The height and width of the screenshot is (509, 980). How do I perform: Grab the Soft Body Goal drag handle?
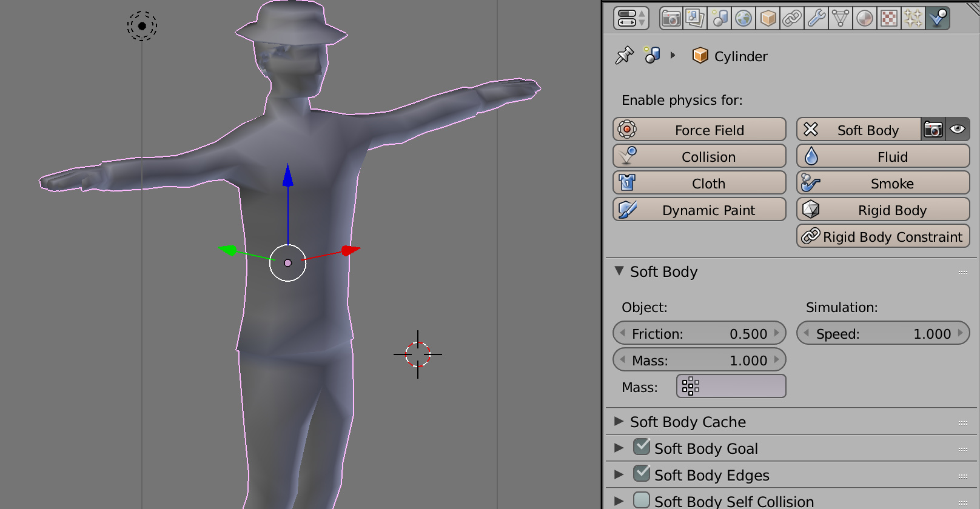[x=963, y=450]
